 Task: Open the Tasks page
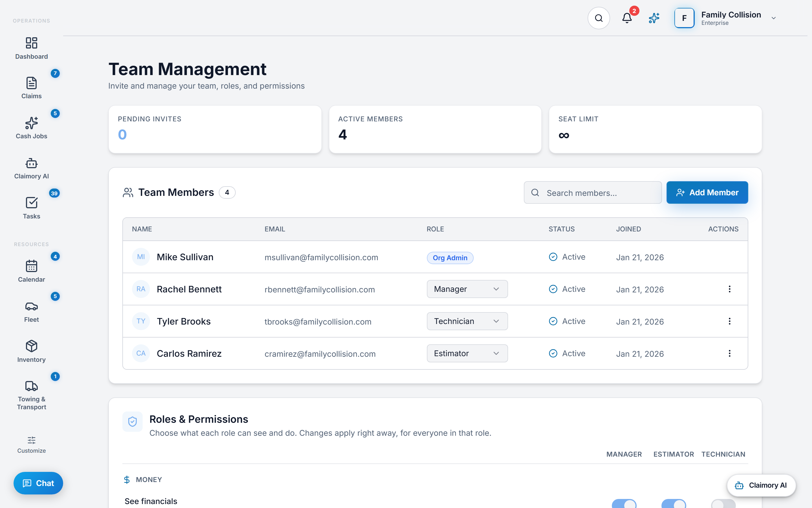[32, 208]
